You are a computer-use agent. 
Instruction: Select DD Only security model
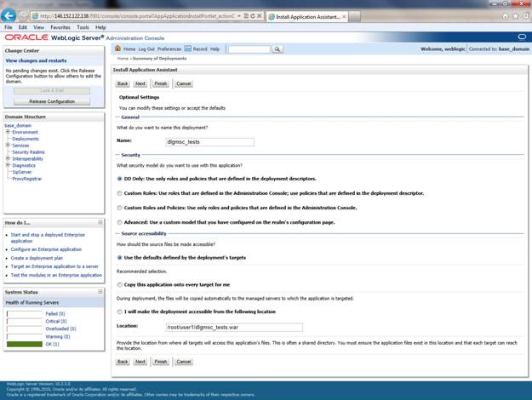click(x=118, y=179)
